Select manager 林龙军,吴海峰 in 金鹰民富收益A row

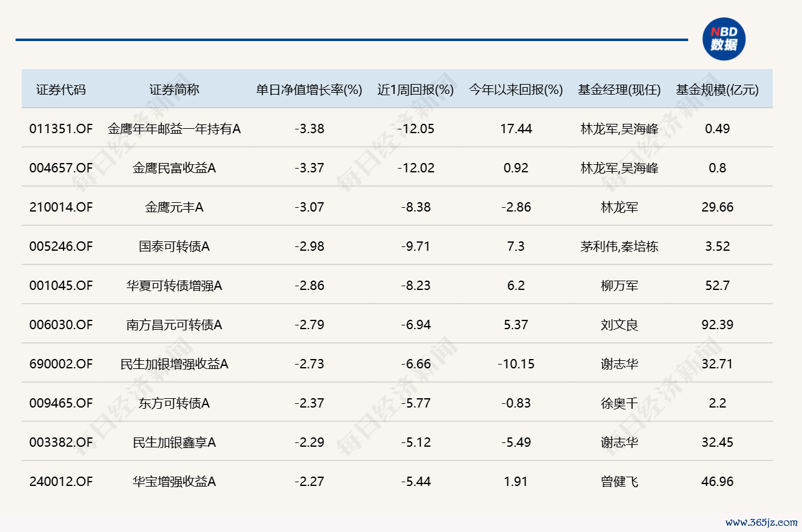pos(620,168)
